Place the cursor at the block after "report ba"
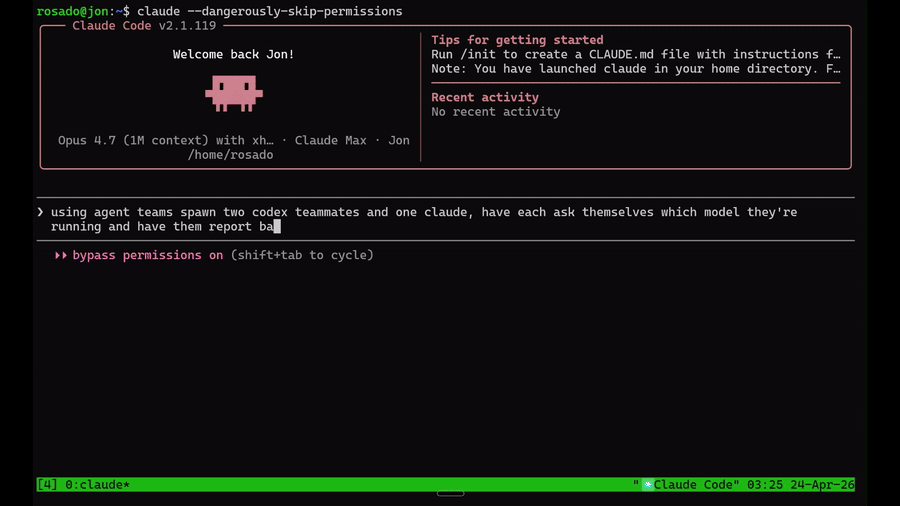Screen dimensions: 900x506 [277, 227]
